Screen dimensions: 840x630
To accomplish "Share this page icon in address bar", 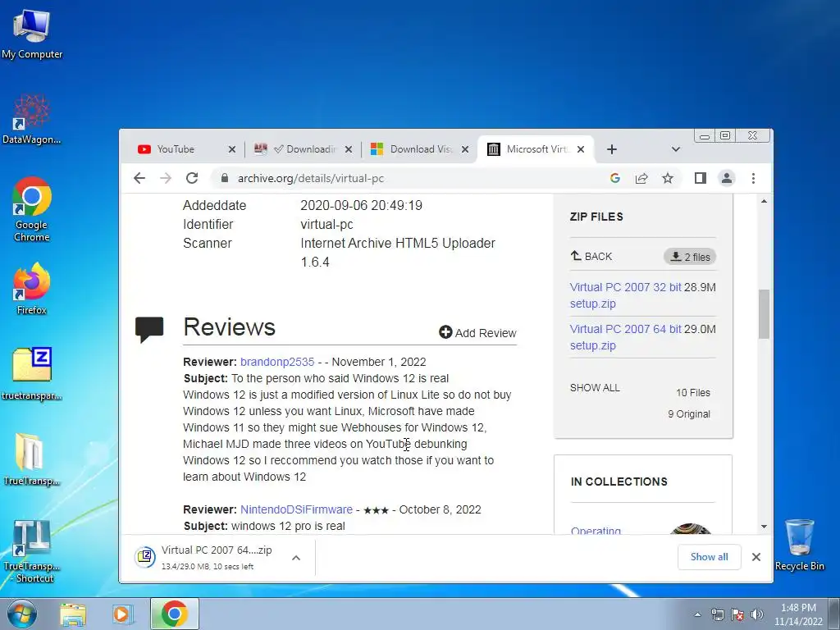I will (x=641, y=178).
